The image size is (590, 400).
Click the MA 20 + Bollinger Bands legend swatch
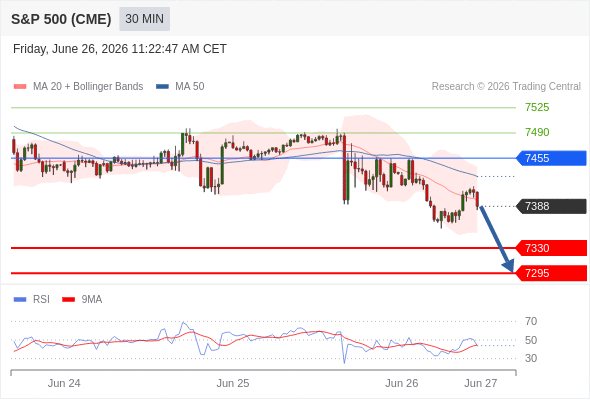(20, 87)
